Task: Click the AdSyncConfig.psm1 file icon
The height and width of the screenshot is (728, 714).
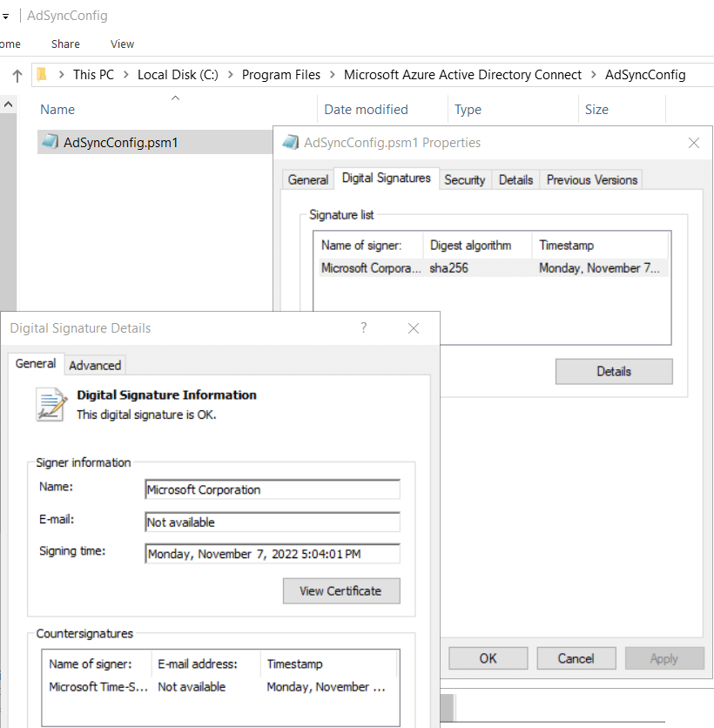Action: point(50,142)
